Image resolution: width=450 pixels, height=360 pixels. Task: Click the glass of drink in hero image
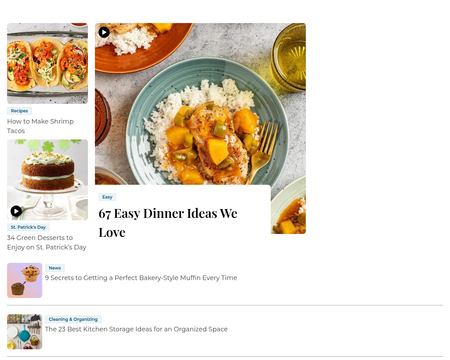pyautogui.click(x=289, y=57)
